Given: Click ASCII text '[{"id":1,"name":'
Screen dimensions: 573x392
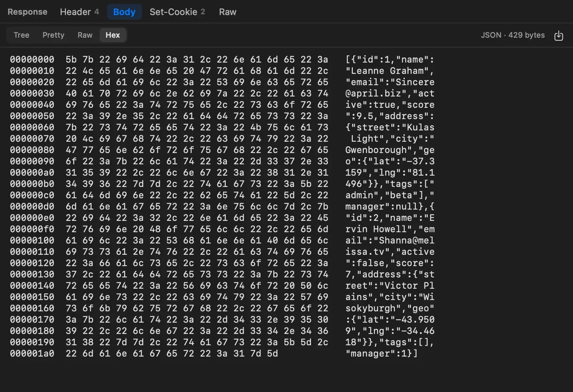Looking at the screenshot, I should click(390, 60).
